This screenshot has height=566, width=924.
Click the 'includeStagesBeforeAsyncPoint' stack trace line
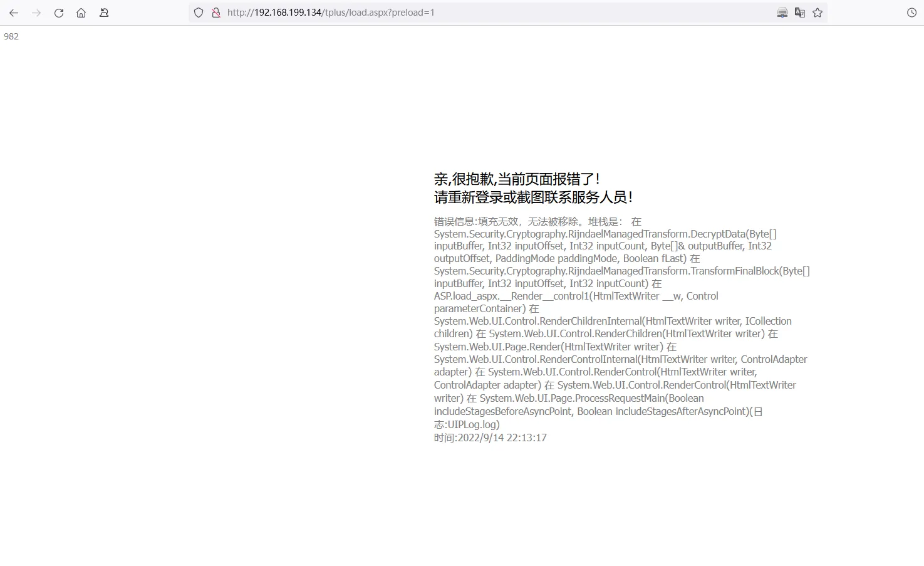[503, 411]
